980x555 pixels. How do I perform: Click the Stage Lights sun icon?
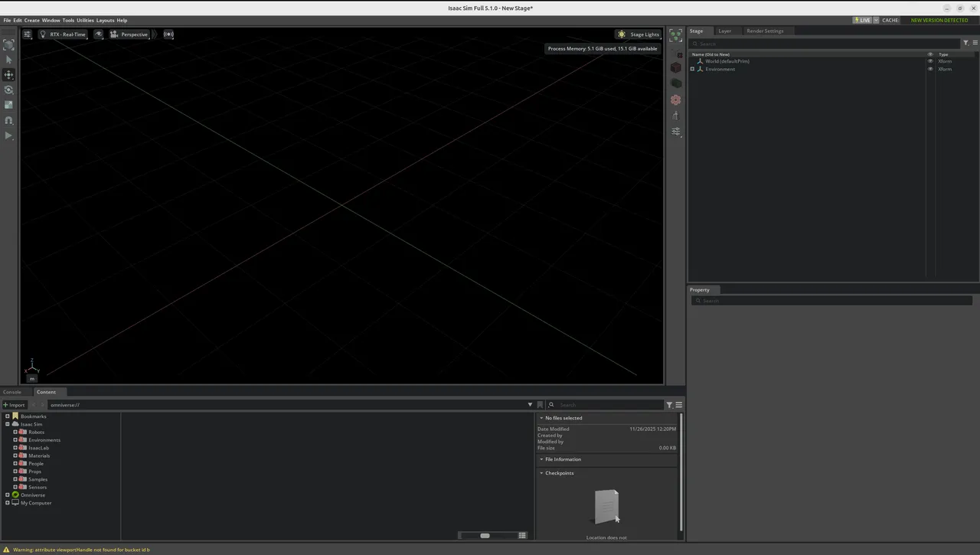622,34
